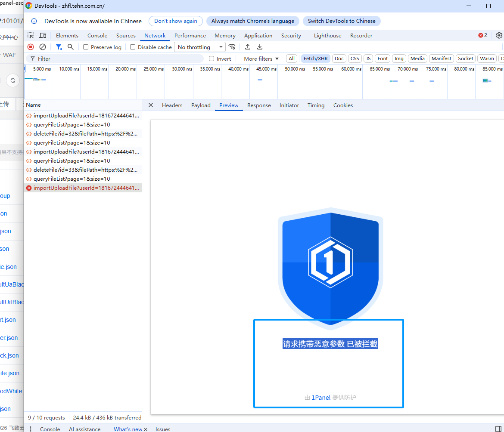Viewport: 504px width, 432px height.
Task: Click the 1Panel link in preview
Action: click(x=321, y=398)
